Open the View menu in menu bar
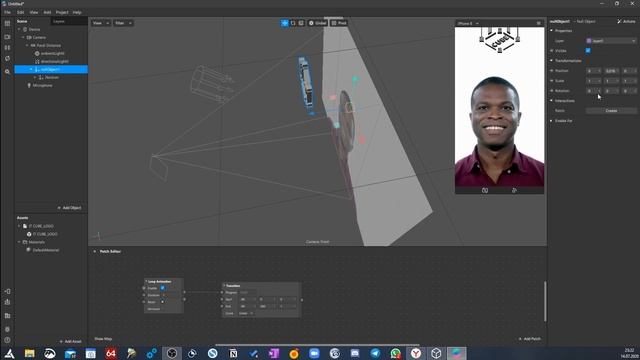The image size is (640, 360). click(x=34, y=12)
